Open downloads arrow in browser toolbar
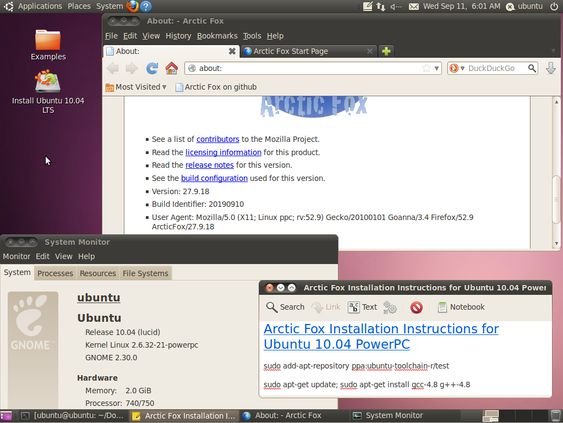 551,68
